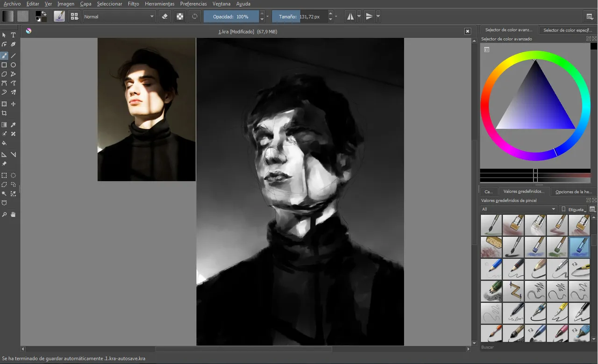Expand the brush size options arrow

point(336,16)
